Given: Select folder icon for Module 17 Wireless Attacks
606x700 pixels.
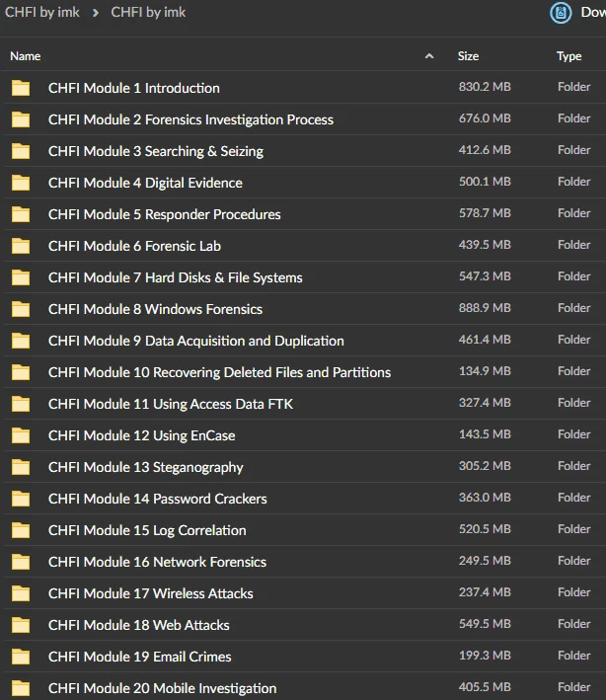Looking at the screenshot, I should click(21, 593).
